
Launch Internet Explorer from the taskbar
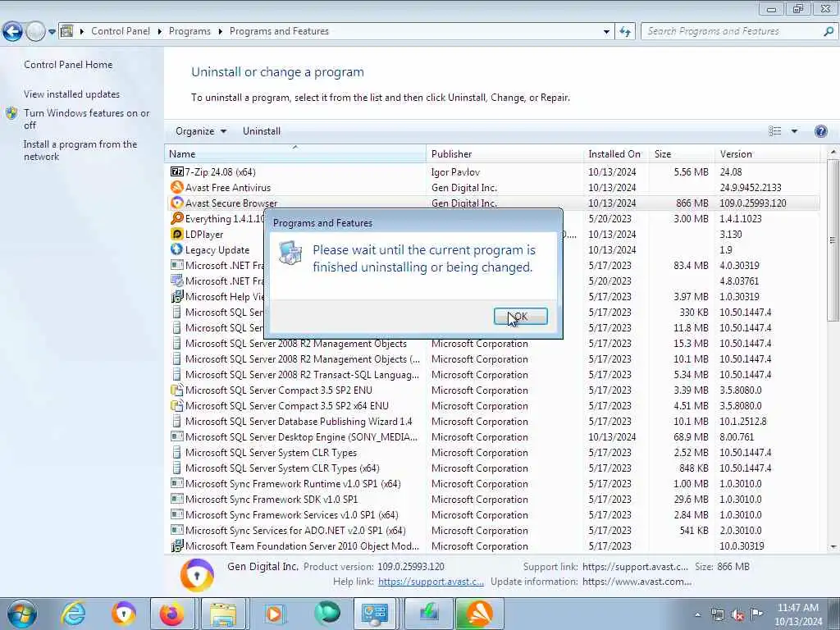pos(73,614)
